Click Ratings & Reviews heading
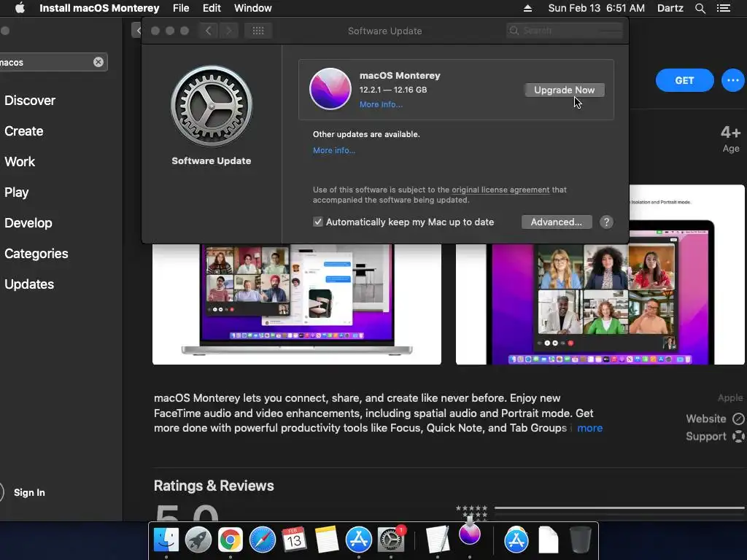Viewport: 747px width, 560px height. pos(214,486)
